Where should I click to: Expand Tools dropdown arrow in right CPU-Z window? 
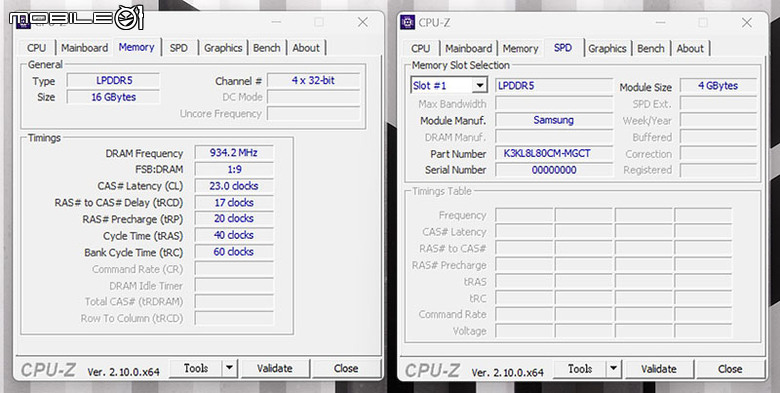pyautogui.click(x=613, y=369)
